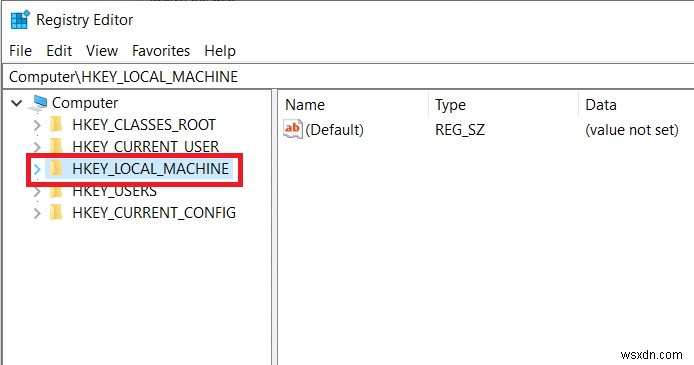
Task: Select the (Default) value name
Action: (x=335, y=130)
